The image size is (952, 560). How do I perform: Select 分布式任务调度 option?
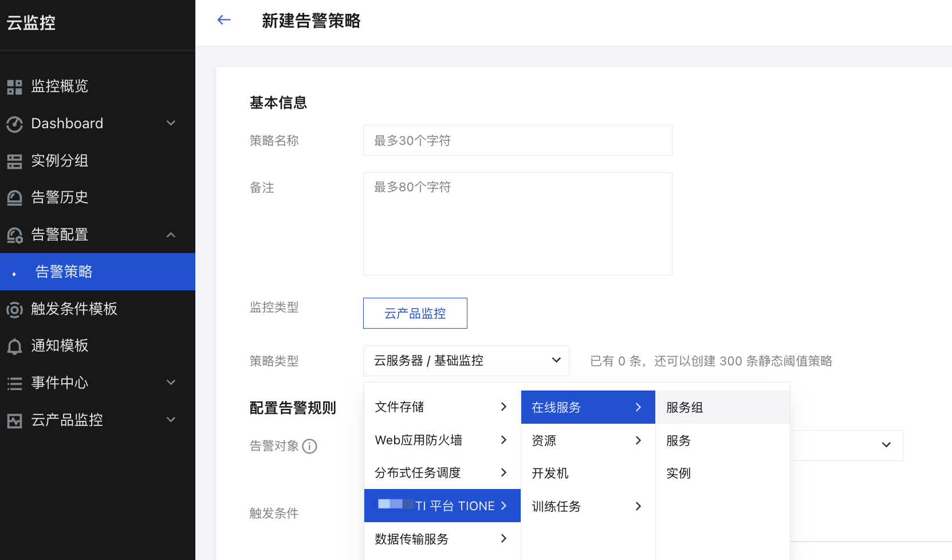(442, 473)
